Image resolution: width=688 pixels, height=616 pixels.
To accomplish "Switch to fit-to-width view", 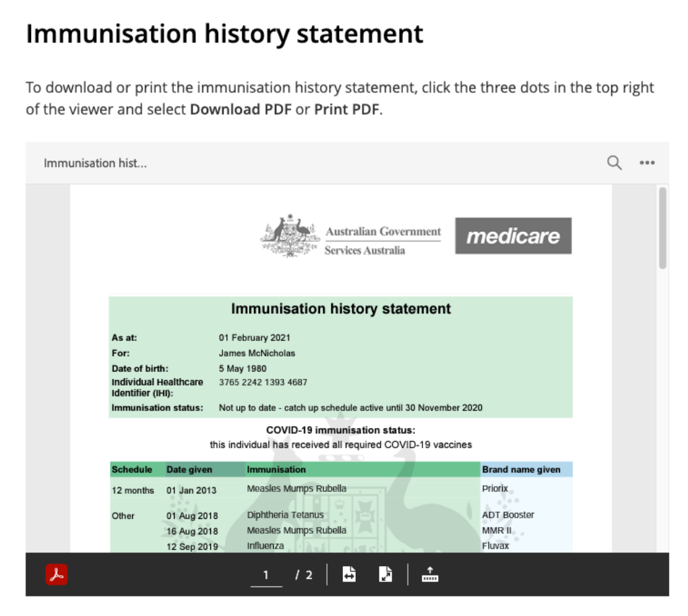I will 348,574.
